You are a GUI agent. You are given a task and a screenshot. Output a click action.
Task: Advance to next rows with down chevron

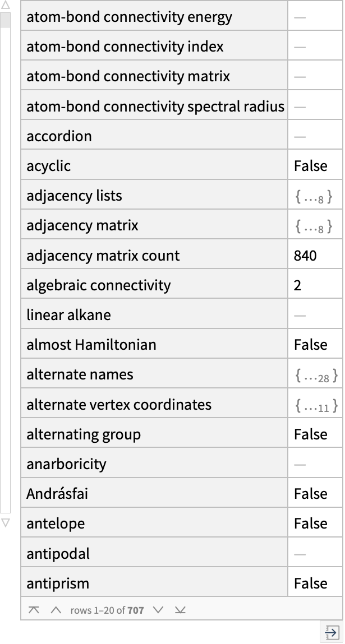(158, 610)
